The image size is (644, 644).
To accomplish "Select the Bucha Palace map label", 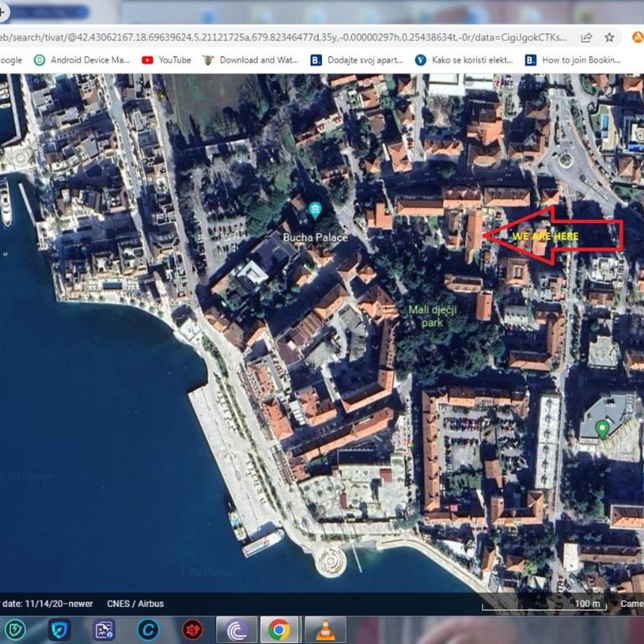I will point(315,237).
